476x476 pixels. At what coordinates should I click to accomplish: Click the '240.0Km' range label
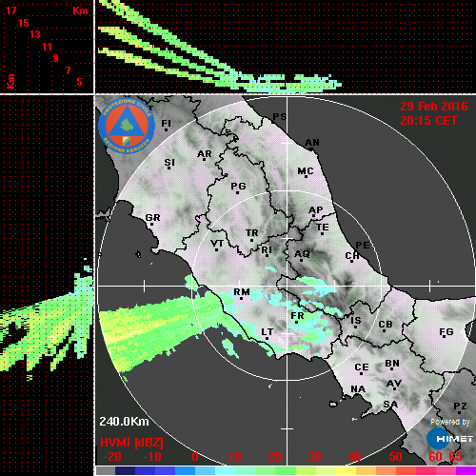tap(124, 422)
